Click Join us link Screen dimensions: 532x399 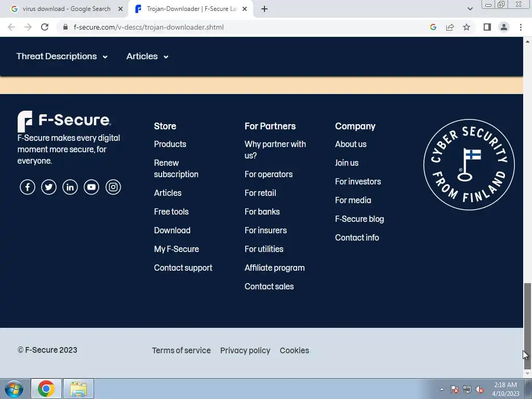click(347, 163)
